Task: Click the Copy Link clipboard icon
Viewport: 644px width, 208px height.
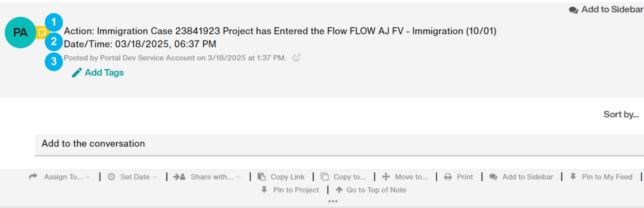Action: tap(262, 177)
